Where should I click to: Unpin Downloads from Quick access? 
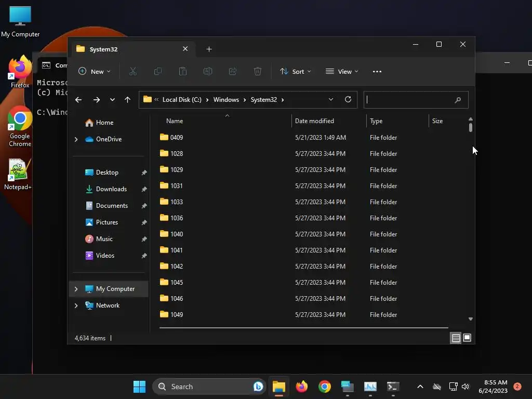tap(144, 189)
